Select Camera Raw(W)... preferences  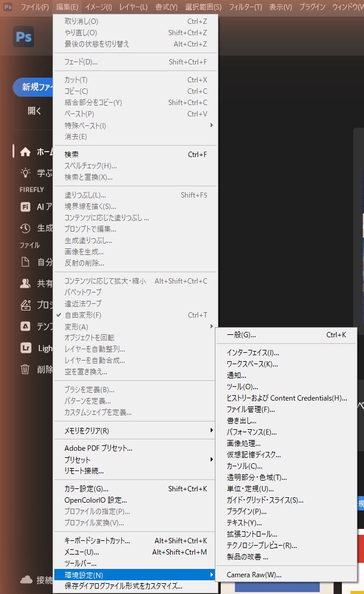click(286, 575)
